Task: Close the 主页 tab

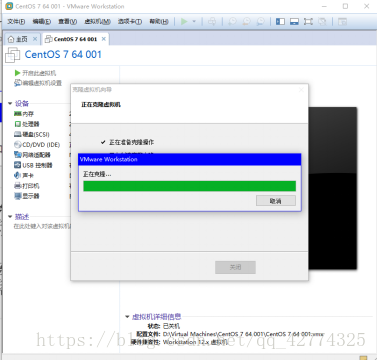Action: (x=35, y=39)
